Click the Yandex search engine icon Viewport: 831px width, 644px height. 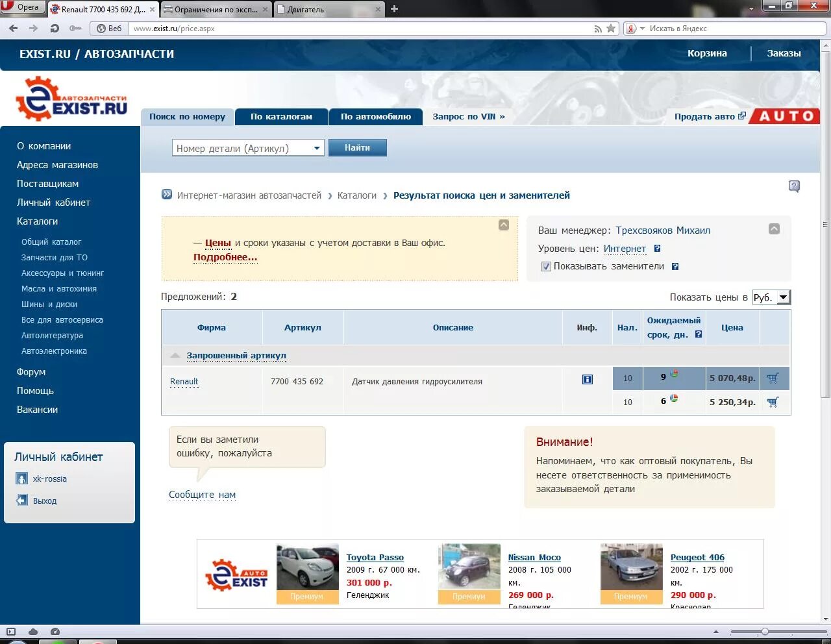pyautogui.click(x=631, y=29)
